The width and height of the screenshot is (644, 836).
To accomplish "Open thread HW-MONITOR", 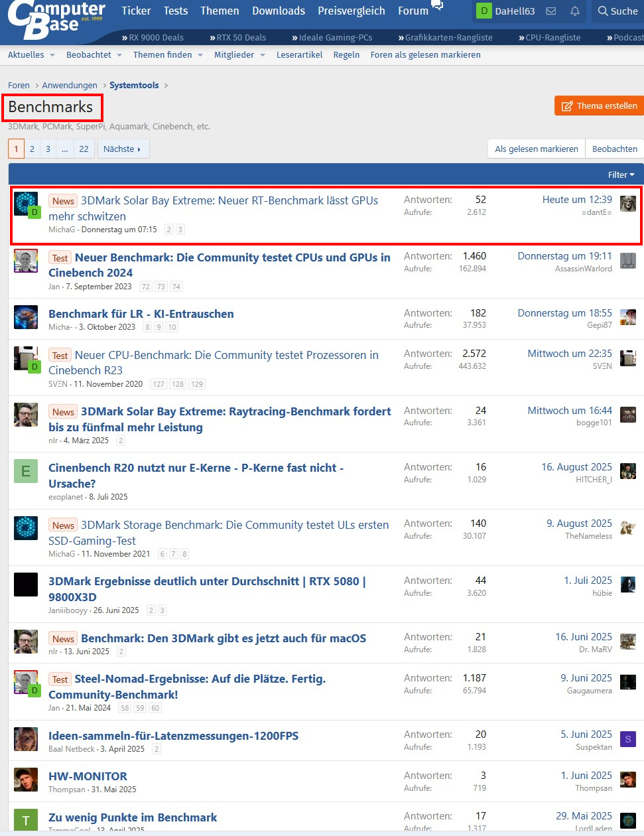I will (88, 776).
